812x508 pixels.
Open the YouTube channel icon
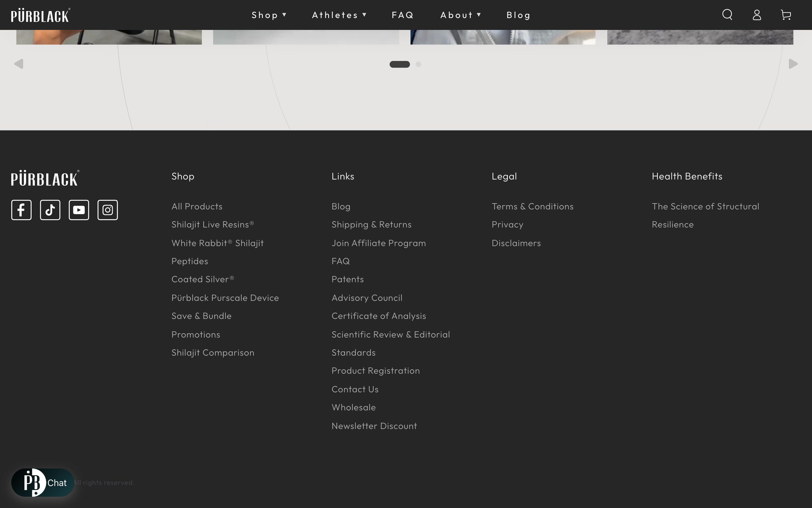pos(79,210)
